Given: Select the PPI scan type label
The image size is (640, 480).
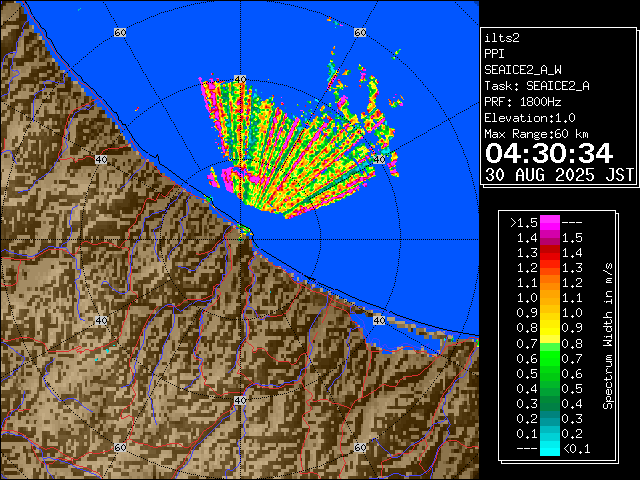Looking at the screenshot, I should pyautogui.click(x=494, y=54).
